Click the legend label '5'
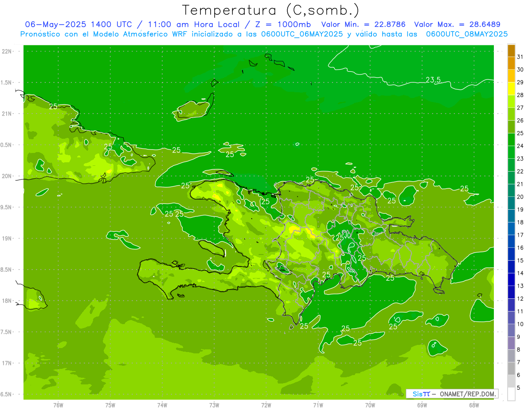 (x=518, y=388)
